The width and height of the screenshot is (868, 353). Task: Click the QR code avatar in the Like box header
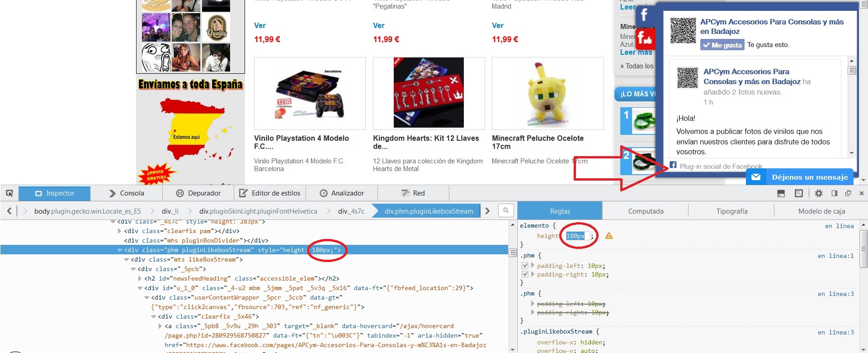(x=683, y=31)
